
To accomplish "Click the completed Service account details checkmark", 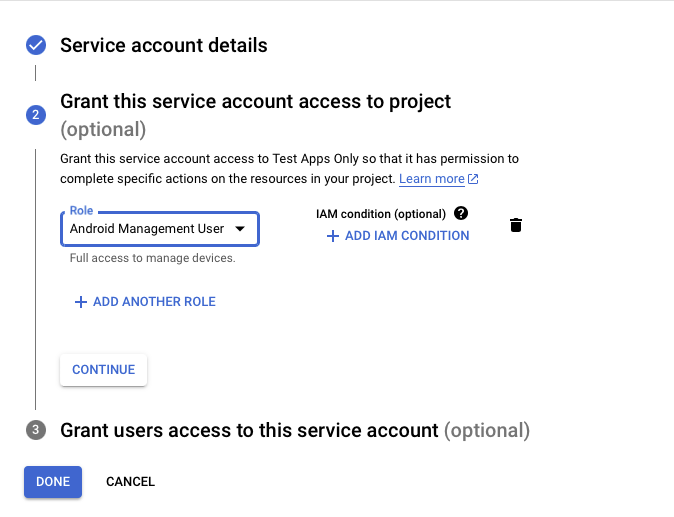I will click(x=36, y=45).
